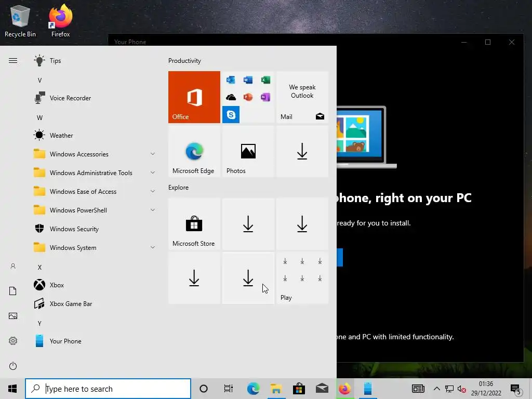Open Windows Security
The height and width of the screenshot is (399, 532).
(95, 229)
